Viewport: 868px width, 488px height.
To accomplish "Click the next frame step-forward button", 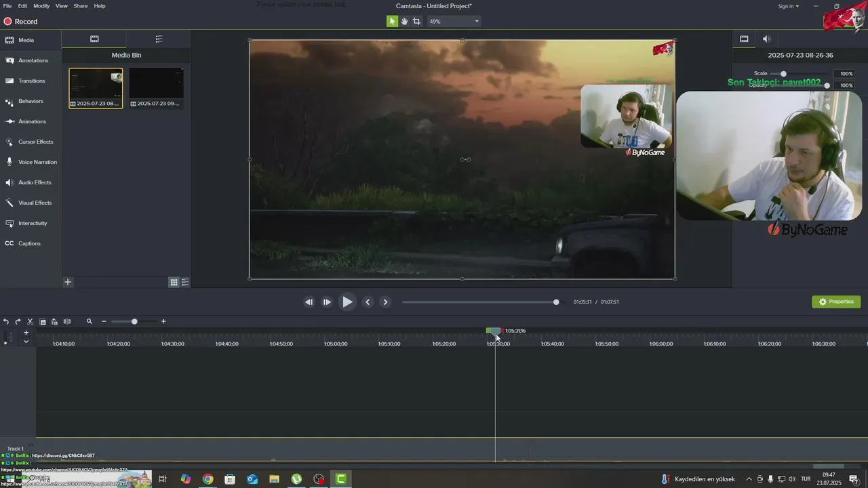I will [327, 302].
